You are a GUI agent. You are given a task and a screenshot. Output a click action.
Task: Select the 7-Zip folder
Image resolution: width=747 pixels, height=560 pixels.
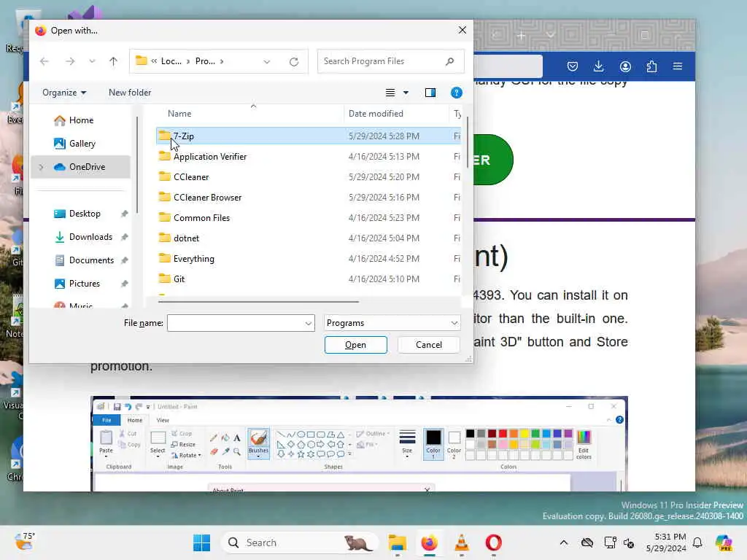(x=309, y=136)
